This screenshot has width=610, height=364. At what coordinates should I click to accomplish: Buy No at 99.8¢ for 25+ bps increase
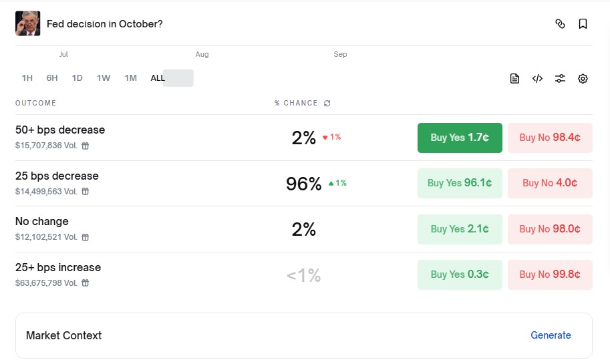550,275
